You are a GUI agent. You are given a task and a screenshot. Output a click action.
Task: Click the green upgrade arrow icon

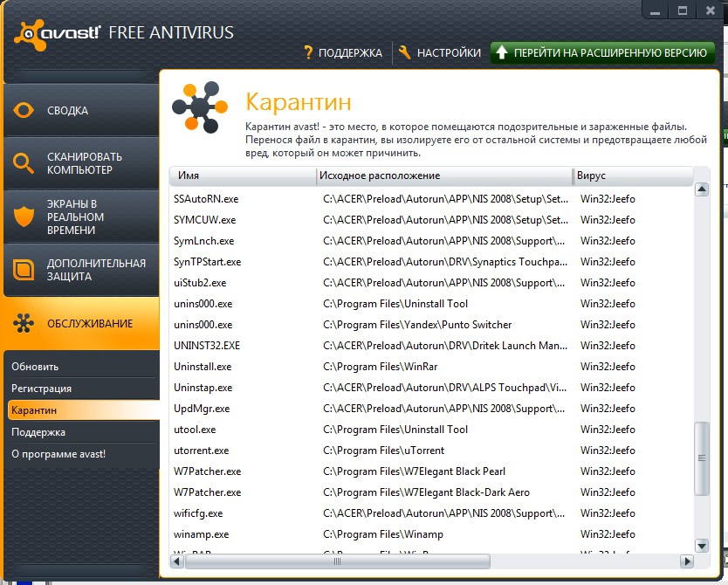coord(501,52)
